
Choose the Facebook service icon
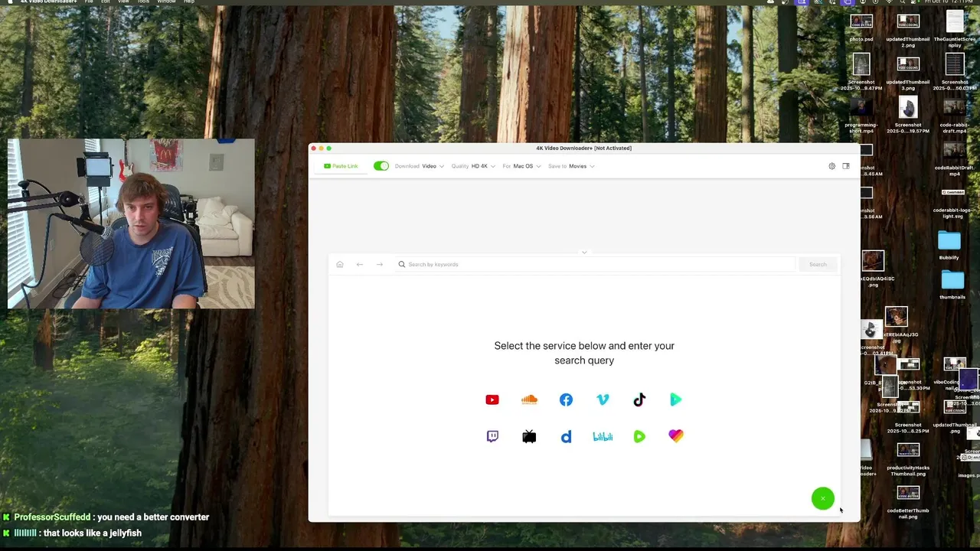566,399
